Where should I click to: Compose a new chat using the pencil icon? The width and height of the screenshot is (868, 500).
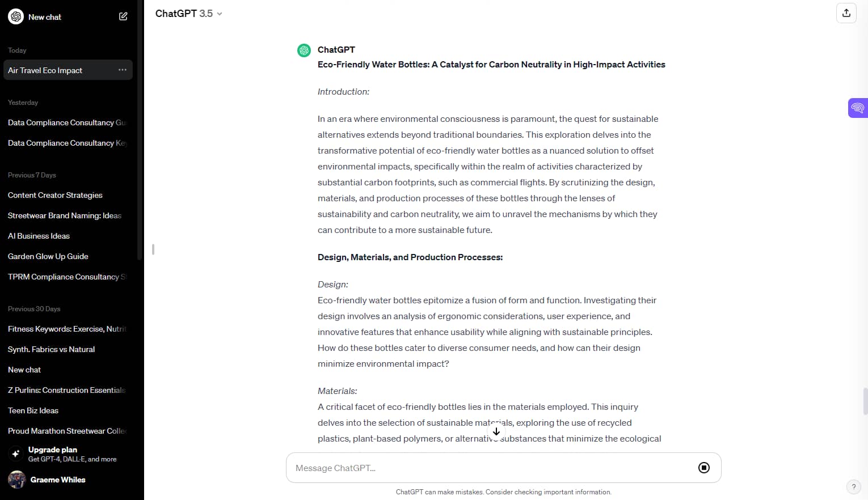point(123,16)
